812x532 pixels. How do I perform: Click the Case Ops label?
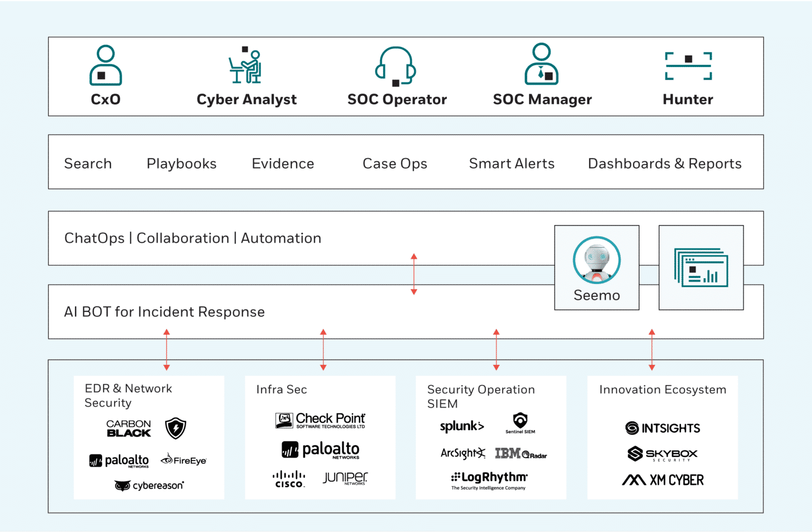394,163
